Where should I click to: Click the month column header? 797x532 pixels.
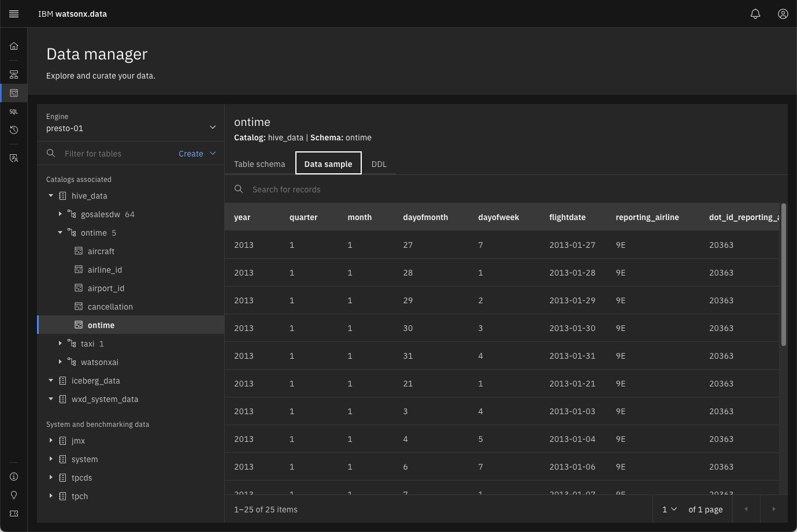[x=359, y=217]
